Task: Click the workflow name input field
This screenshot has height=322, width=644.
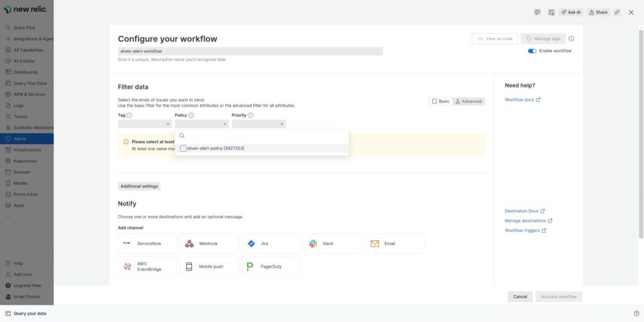Action: [250, 52]
